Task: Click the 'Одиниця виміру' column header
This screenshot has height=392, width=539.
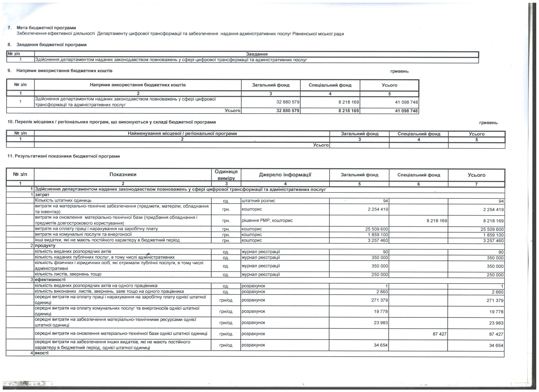Action: pyautogui.click(x=226, y=175)
